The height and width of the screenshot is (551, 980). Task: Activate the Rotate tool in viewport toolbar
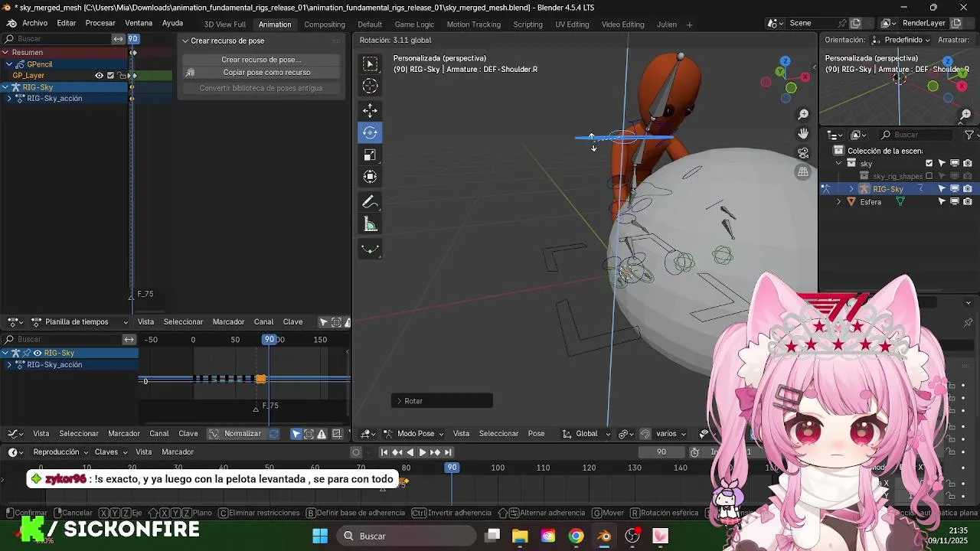pos(370,132)
